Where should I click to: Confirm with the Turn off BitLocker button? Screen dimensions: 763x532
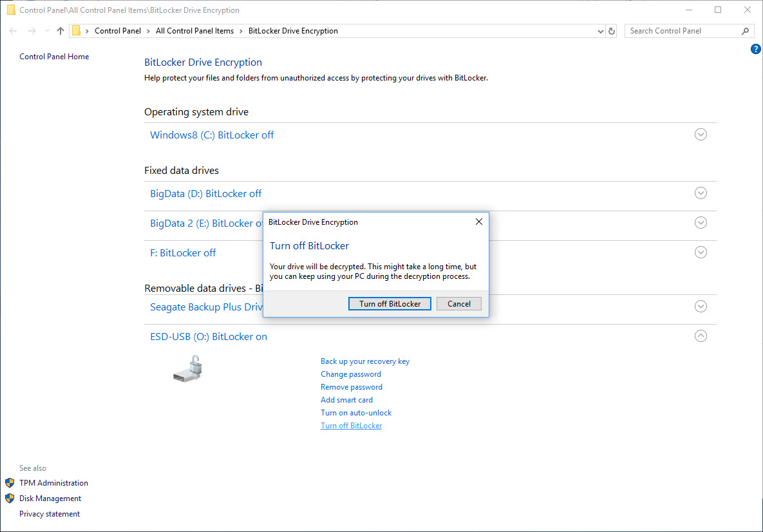coord(390,304)
